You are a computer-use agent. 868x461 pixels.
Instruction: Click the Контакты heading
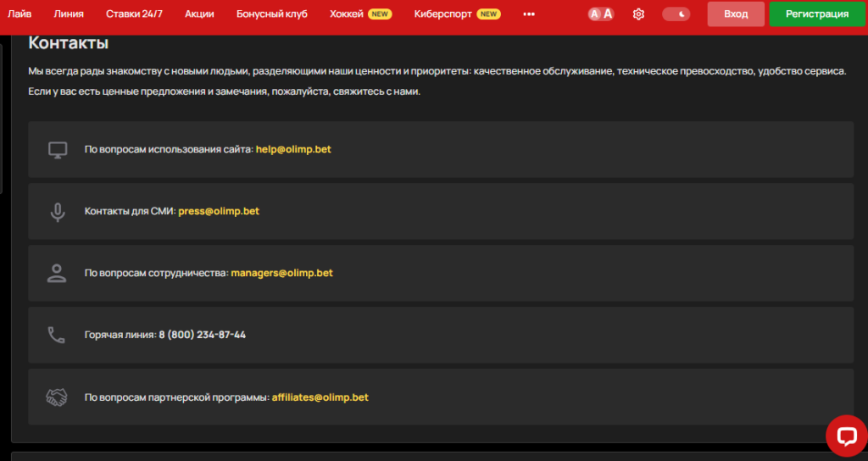pyautogui.click(x=68, y=42)
